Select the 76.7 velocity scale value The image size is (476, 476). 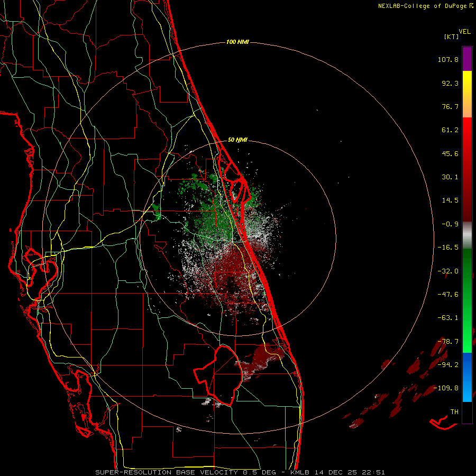click(x=450, y=106)
